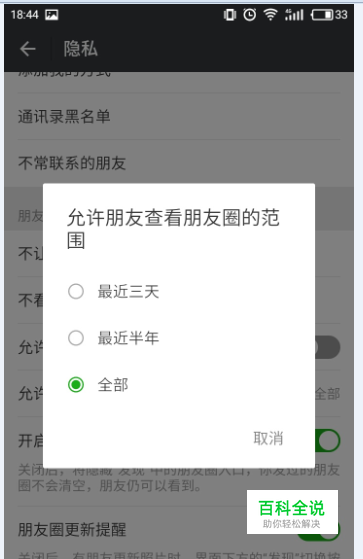Open the 全部 range value on the right

point(327,394)
